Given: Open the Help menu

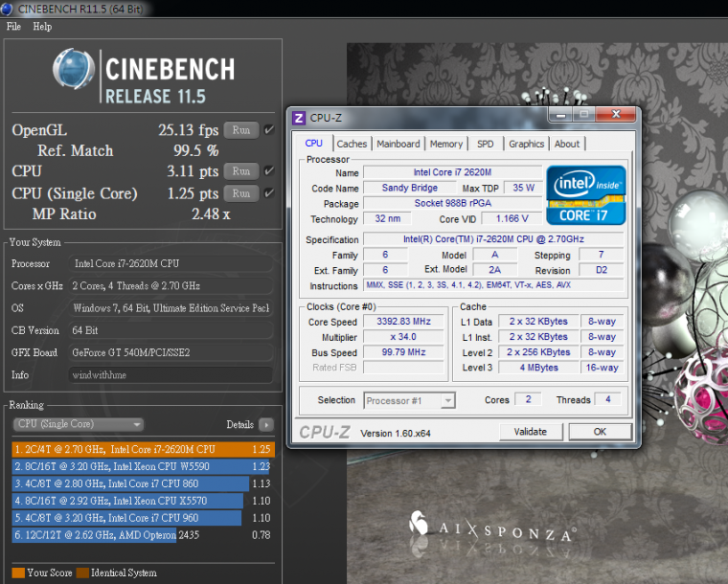Looking at the screenshot, I should click(x=42, y=27).
